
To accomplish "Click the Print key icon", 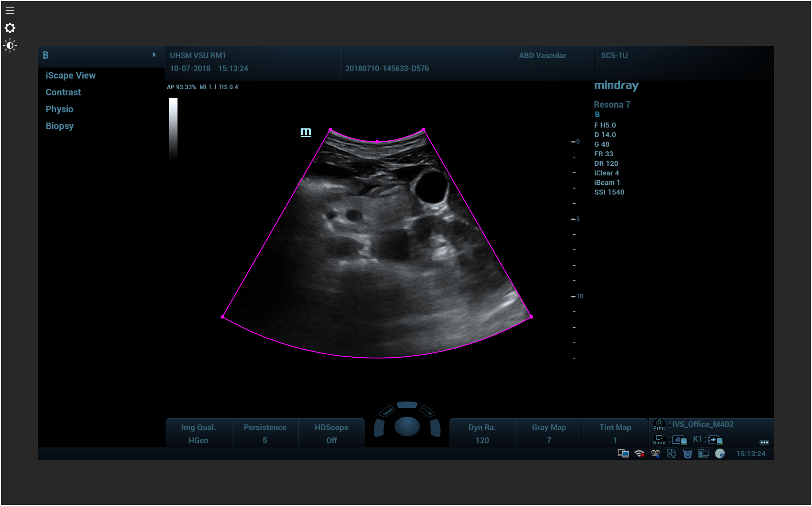I will click(659, 425).
